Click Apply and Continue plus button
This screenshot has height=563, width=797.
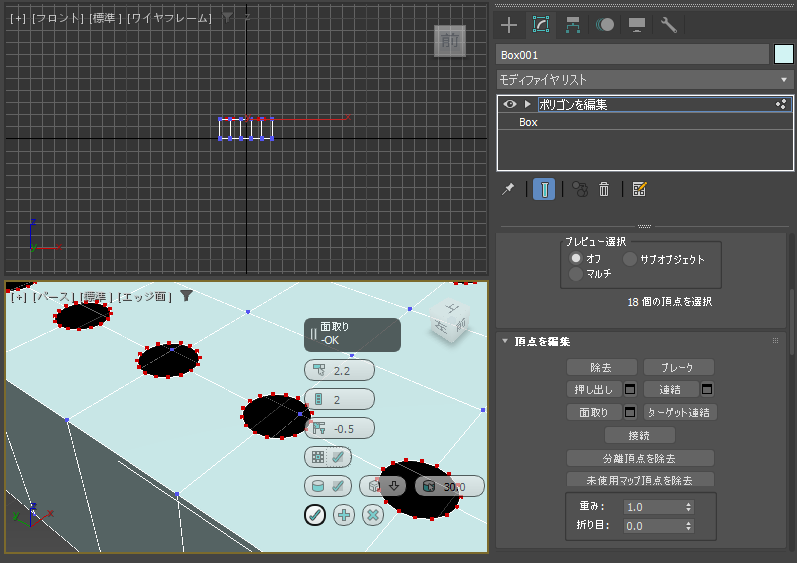[344, 515]
